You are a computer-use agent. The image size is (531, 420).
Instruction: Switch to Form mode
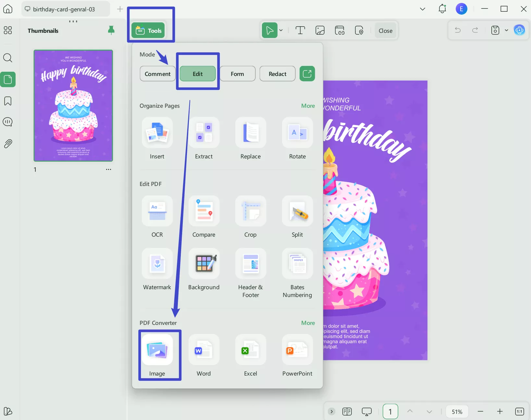coord(238,74)
